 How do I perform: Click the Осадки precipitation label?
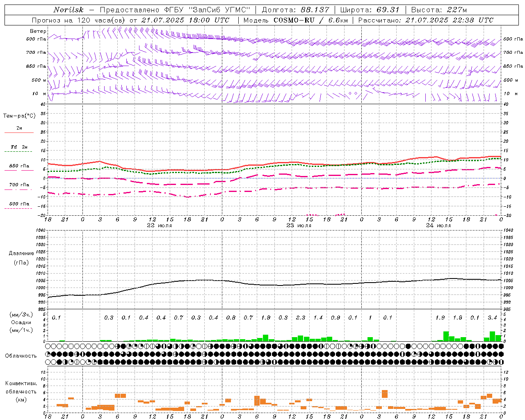(x=21, y=322)
